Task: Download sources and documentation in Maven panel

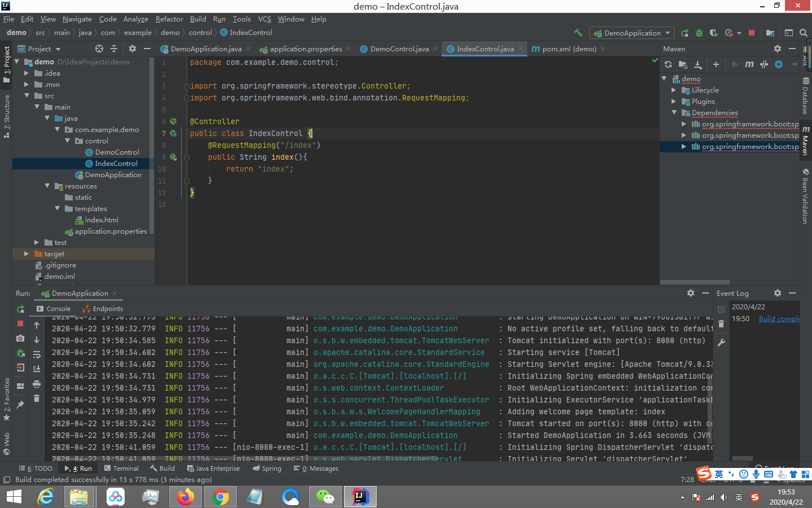Action: point(698,64)
